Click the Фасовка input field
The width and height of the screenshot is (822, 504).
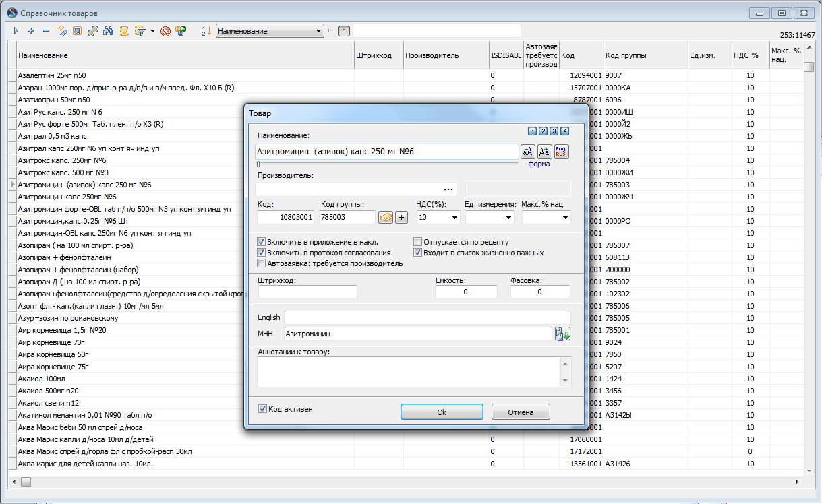click(539, 292)
